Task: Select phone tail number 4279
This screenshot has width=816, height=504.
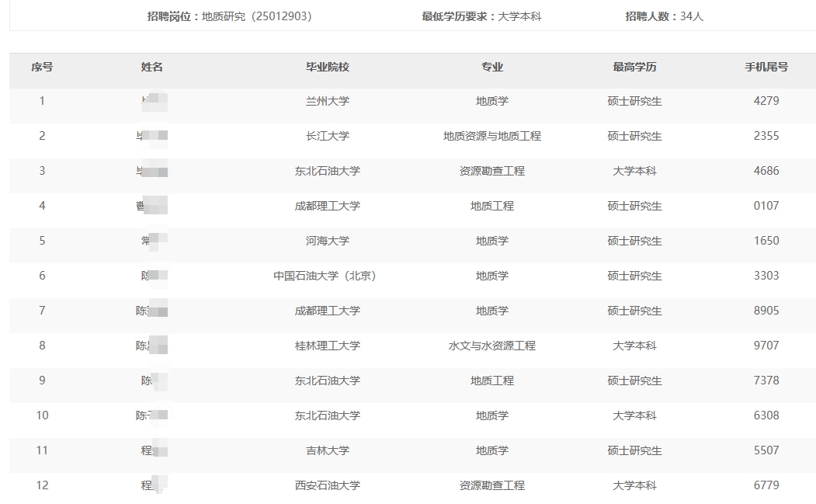Action: 766,101
